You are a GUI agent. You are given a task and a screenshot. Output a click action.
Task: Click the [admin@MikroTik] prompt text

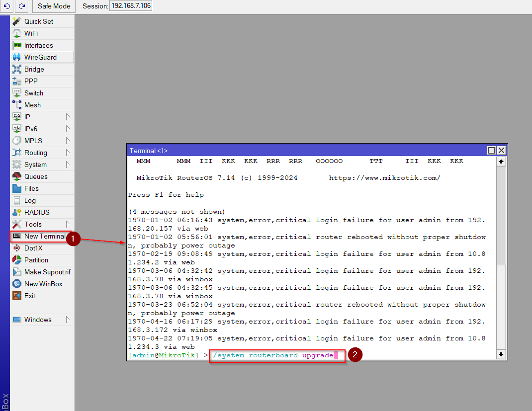click(164, 355)
